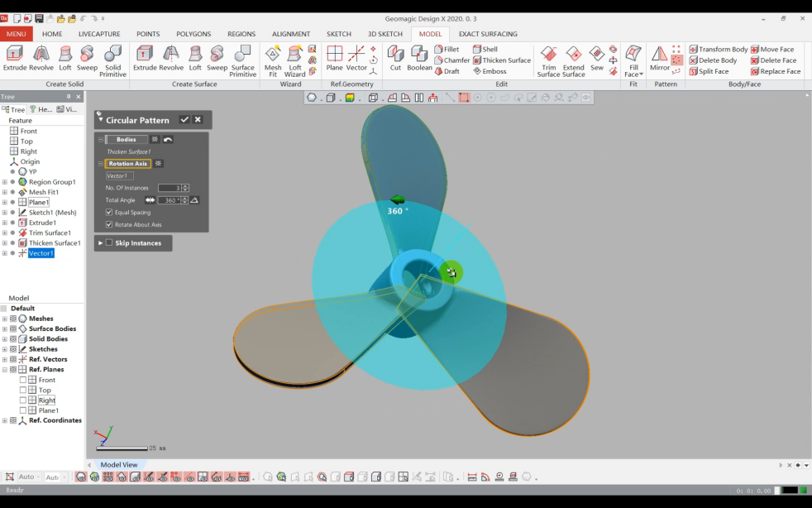Select the Boolean tool in Edit group
The width and height of the screenshot is (812, 508).
click(x=419, y=58)
